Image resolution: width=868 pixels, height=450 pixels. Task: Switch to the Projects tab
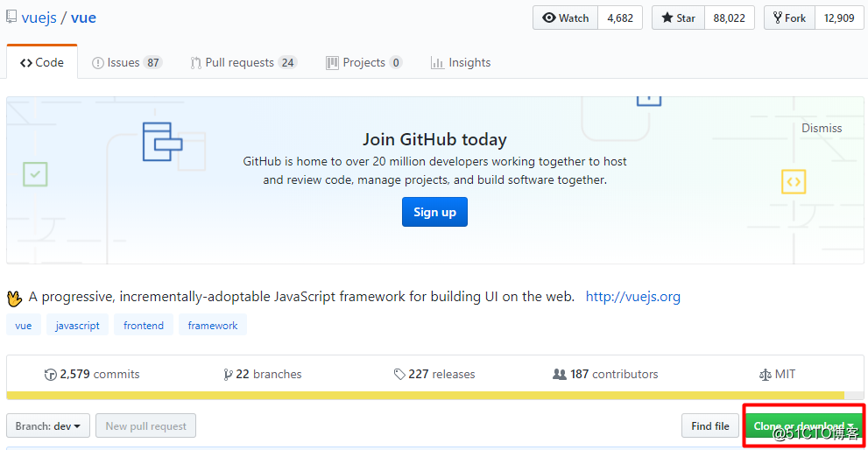point(363,62)
